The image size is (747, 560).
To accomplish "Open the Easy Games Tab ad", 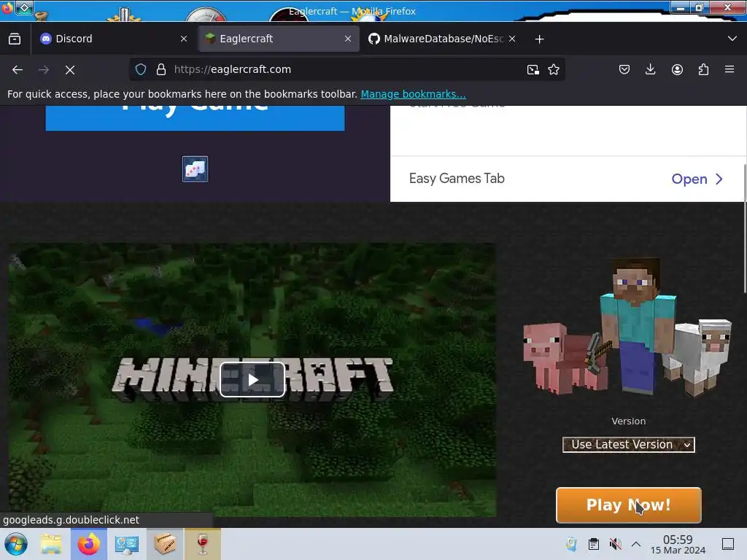I will [x=567, y=179].
